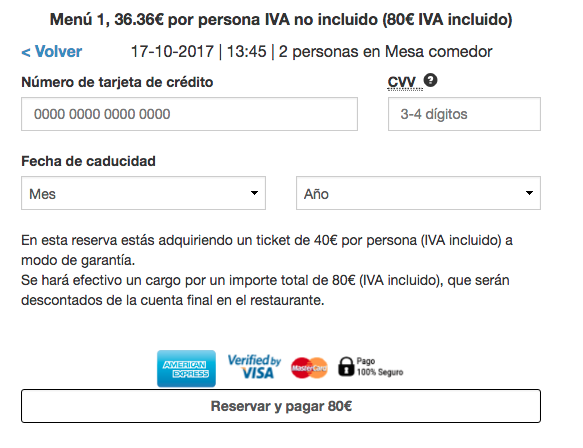
Task: Click the Fecha de caducidad label
Action: point(88,161)
